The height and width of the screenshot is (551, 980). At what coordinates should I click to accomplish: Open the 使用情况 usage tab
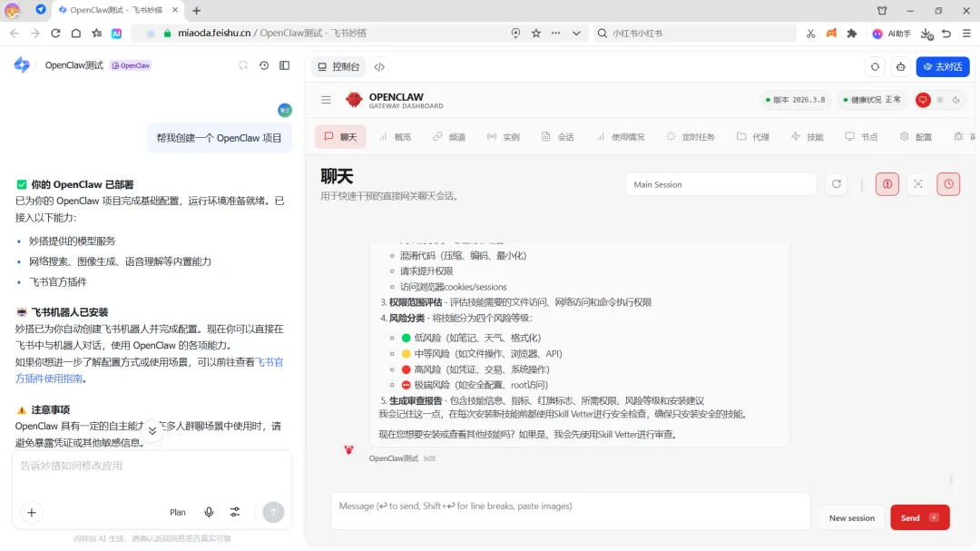[x=620, y=137]
